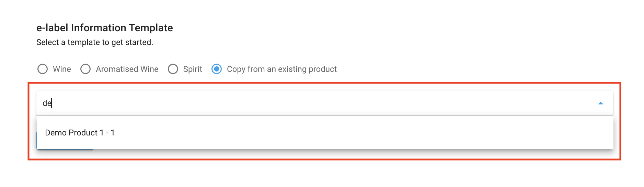Click the empty circle icon beside Wine

pyautogui.click(x=43, y=69)
